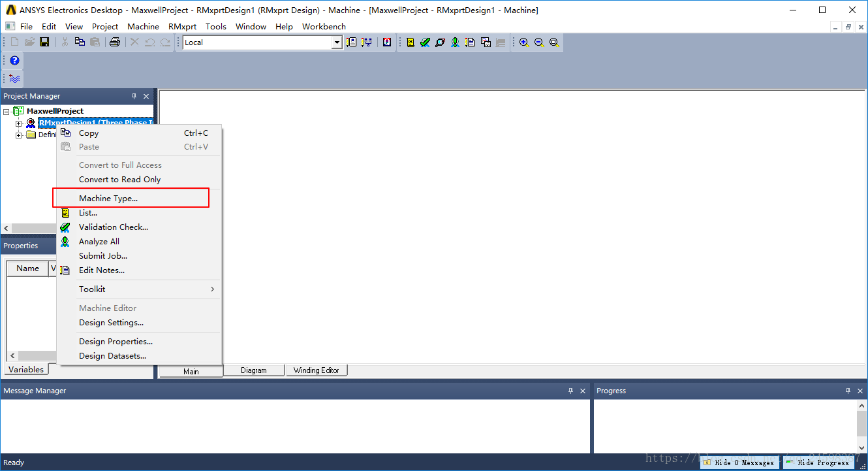Screen dimensions: 868x471
Task: Close the Message Manager panel
Action: tap(583, 391)
